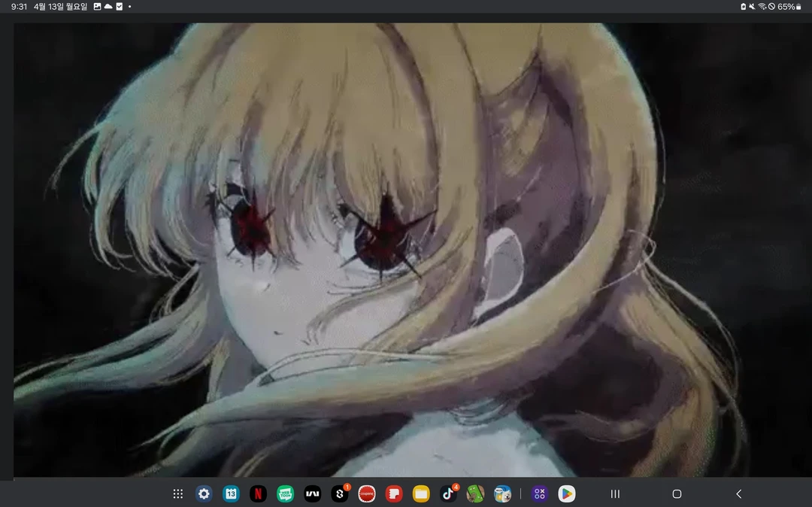
Task: Open the yellow My Files folder app
Action: click(421, 494)
